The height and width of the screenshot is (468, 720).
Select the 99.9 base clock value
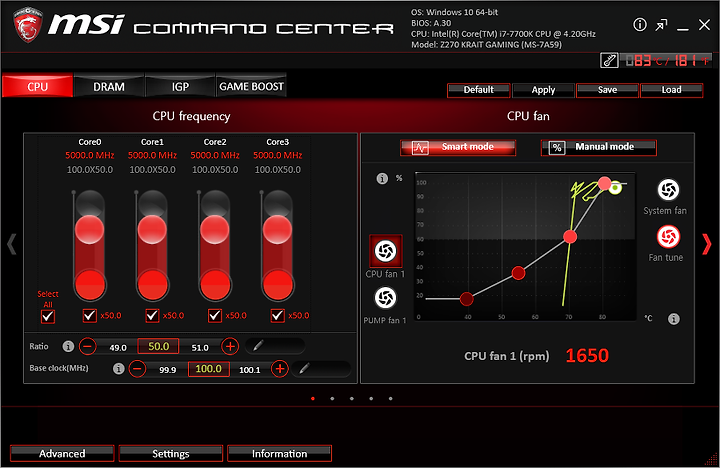click(168, 370)
